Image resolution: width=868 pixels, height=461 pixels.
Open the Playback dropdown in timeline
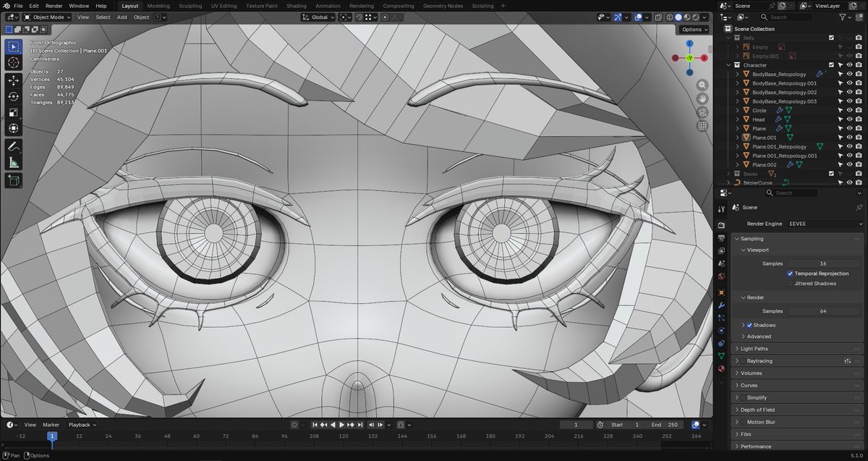coord(82,425)
